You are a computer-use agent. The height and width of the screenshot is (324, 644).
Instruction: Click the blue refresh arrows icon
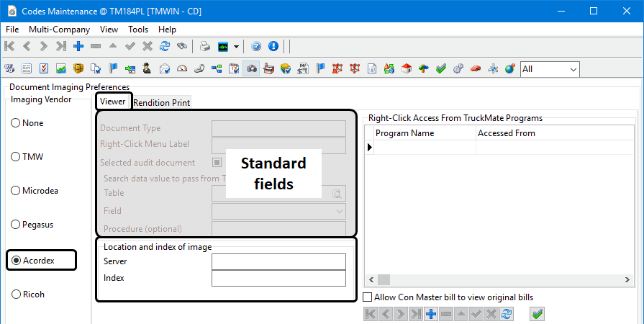point(165,46)
